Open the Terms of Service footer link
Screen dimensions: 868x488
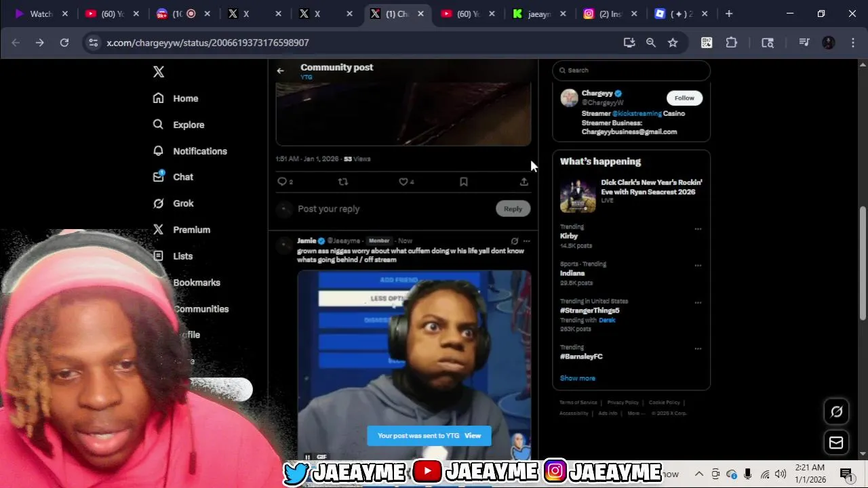578,403
